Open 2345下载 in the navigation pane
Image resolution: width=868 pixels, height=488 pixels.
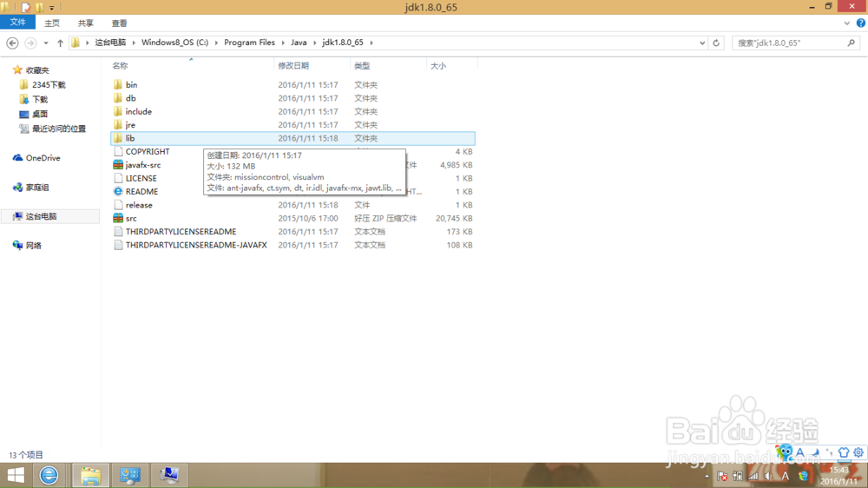(48, 85)
